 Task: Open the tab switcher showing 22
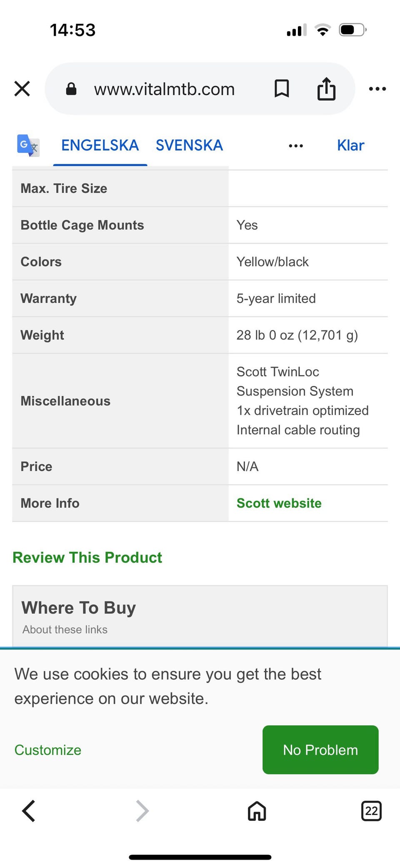point(371,811)
